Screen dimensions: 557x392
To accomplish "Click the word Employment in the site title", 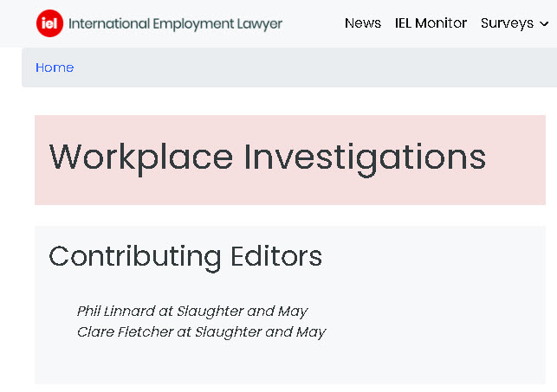I will coord(193,24).
